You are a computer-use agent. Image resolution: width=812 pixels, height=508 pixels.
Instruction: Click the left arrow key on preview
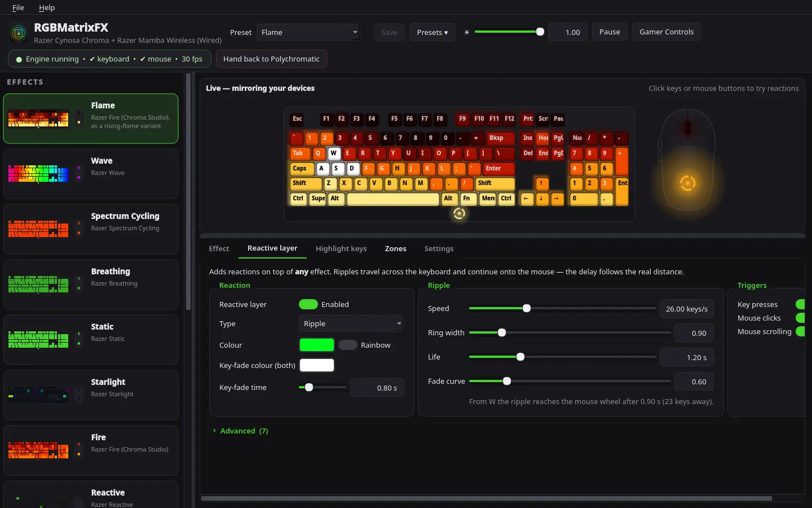coord(527,199)
